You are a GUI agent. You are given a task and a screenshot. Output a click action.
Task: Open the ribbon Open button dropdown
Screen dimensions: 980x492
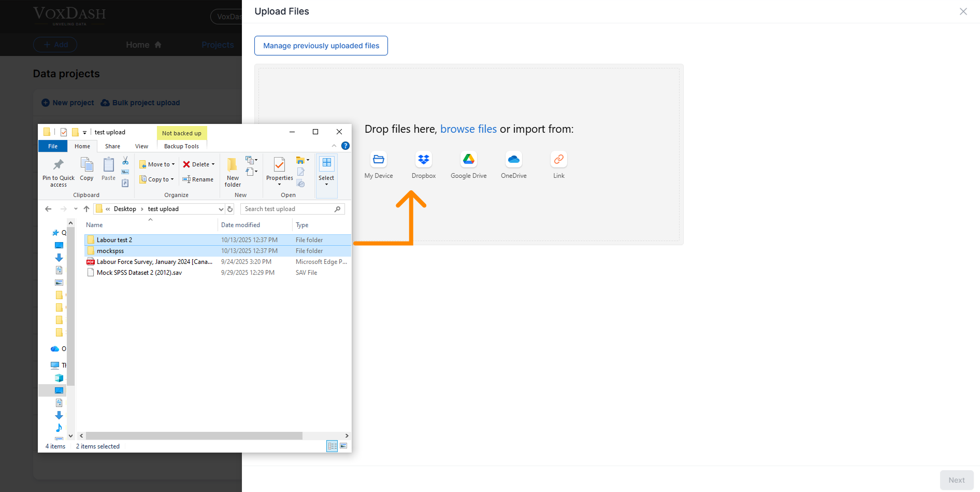click(302, 160)
